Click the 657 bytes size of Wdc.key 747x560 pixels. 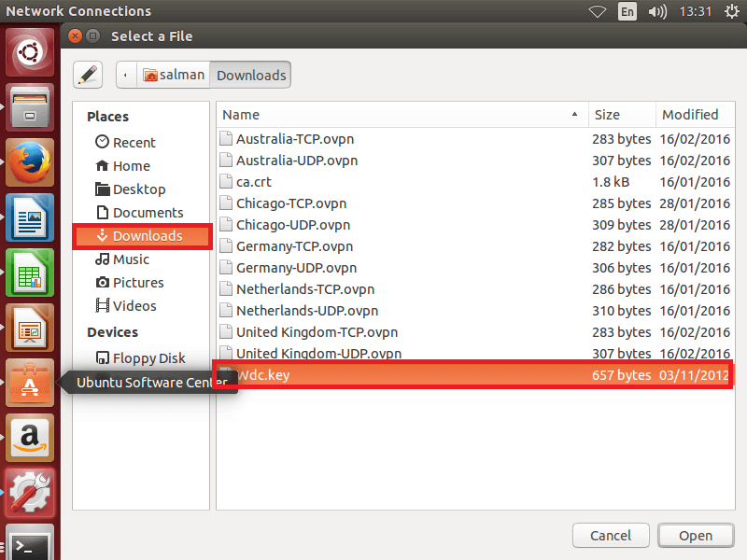(x=621, y=375)
